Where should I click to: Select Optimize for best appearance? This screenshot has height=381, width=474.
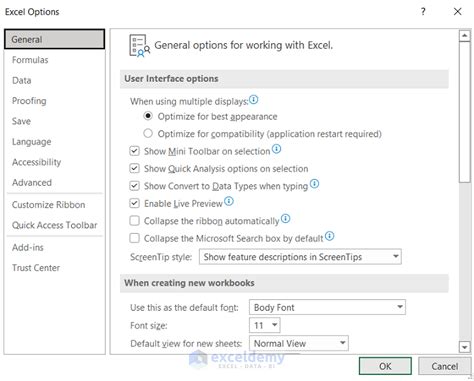pyautogui.click(x=148, y=116)
